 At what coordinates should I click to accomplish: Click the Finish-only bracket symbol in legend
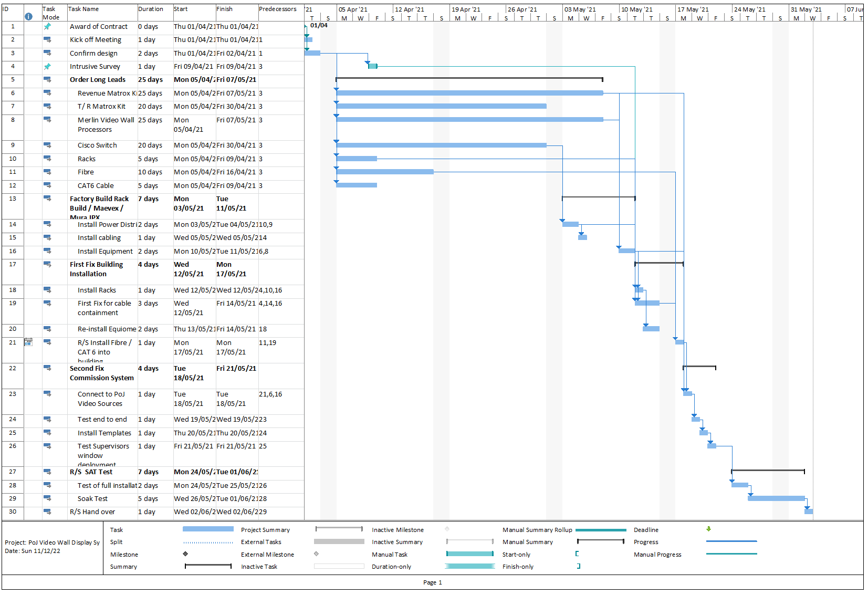(x=579, y=566)
